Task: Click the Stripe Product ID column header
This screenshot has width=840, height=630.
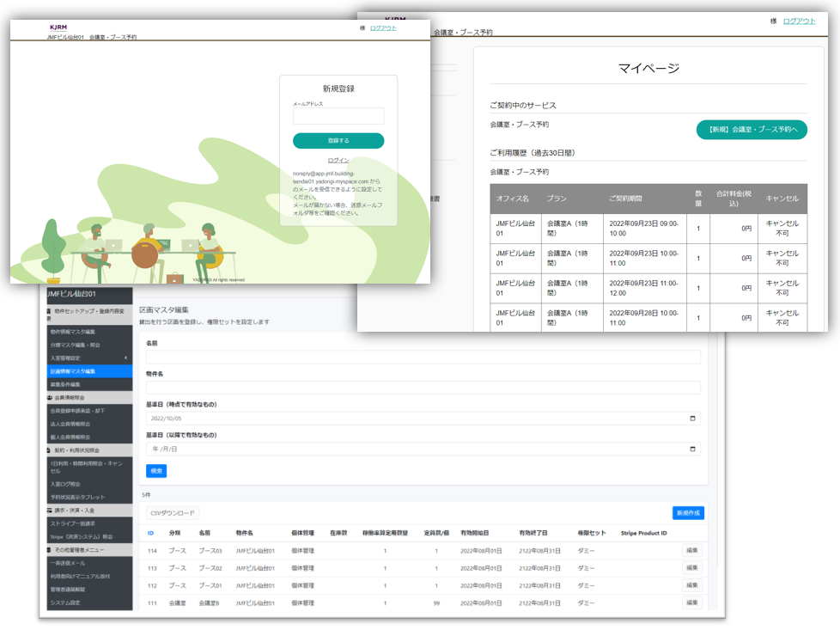Action: [x=644, y=533]
